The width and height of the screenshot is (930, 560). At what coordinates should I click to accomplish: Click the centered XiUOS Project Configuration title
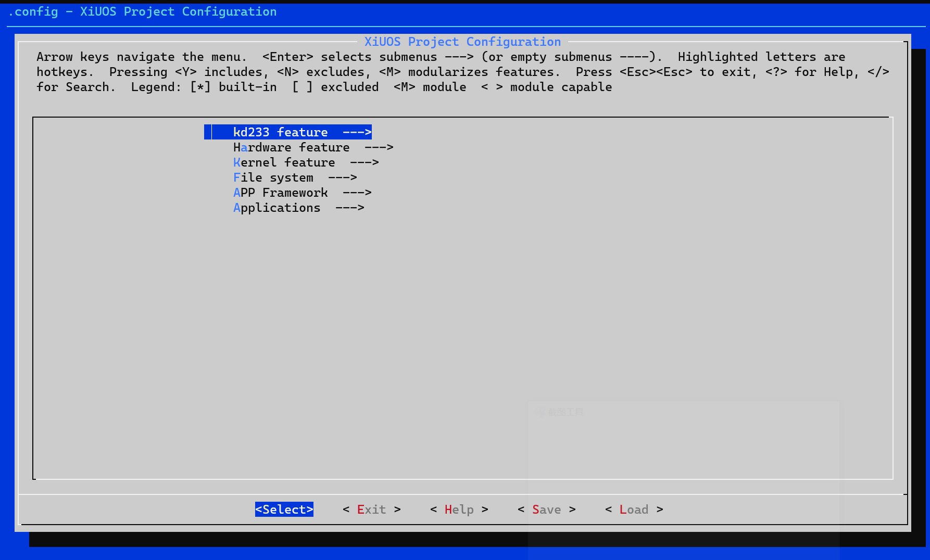[462, 42]
